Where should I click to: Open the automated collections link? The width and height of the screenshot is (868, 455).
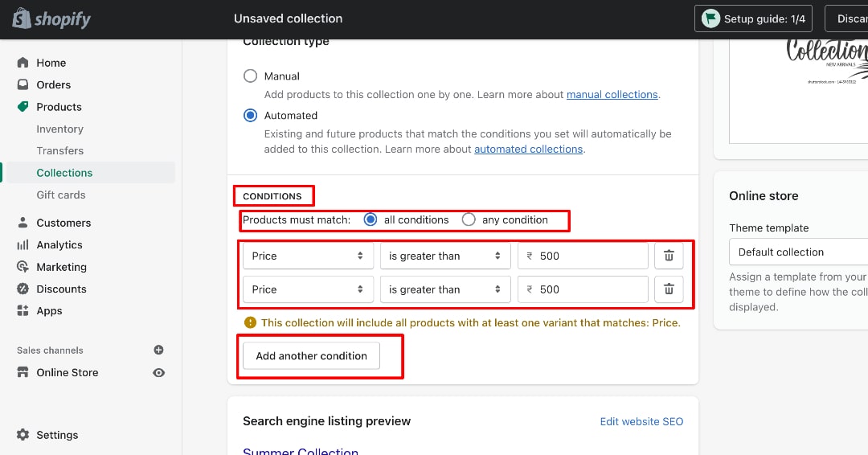pyautogui.click(x=529, y=149)
